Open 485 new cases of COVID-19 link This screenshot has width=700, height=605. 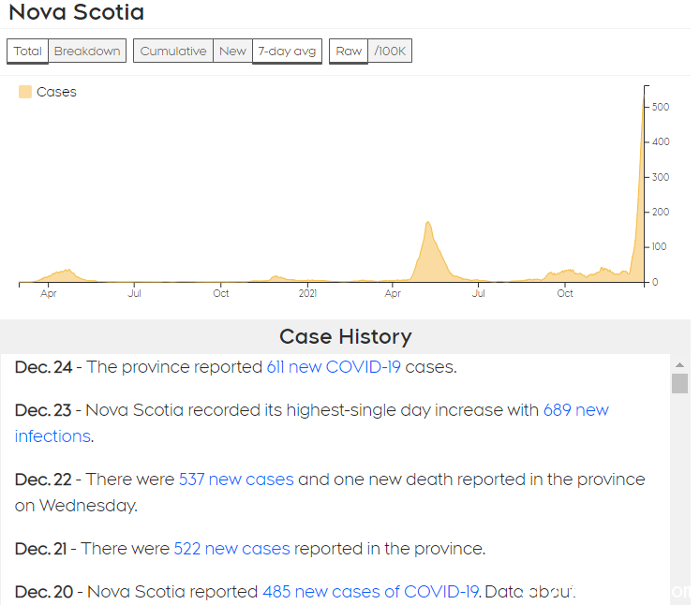(x=371, y=591)
